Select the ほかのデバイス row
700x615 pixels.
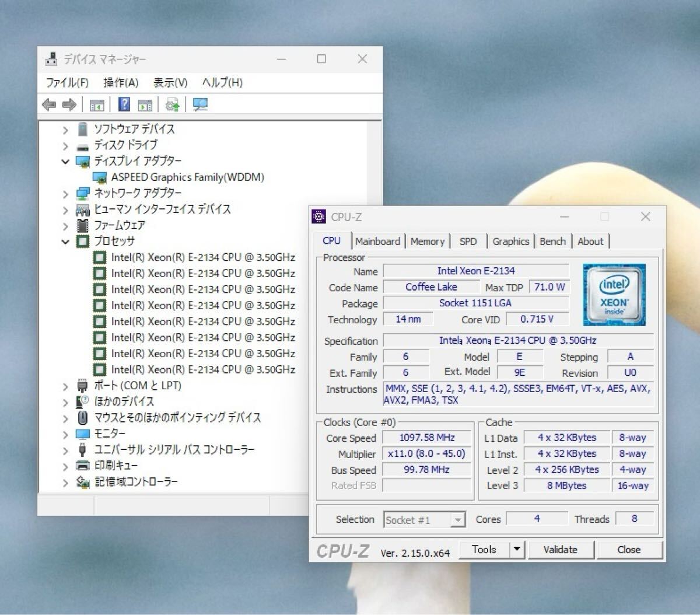pyautogui.click(x=124, y=402)
